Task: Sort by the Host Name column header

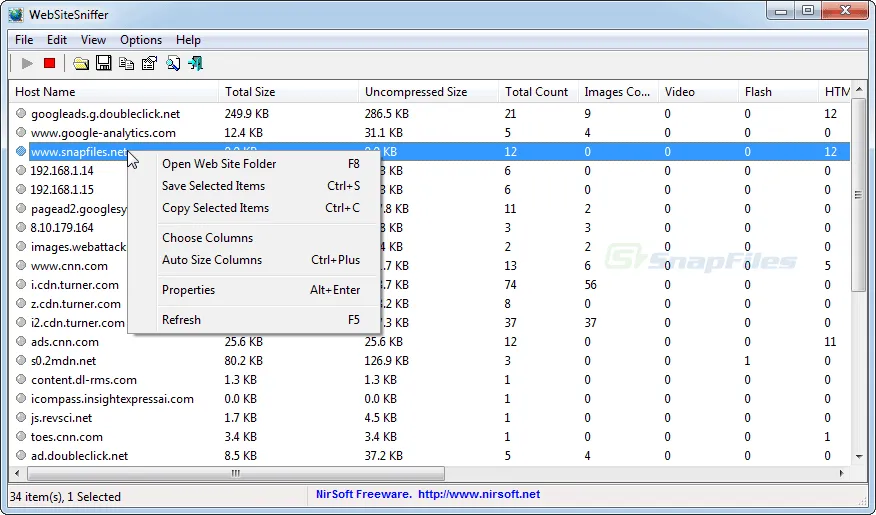Action: click(x=114, y=92)
